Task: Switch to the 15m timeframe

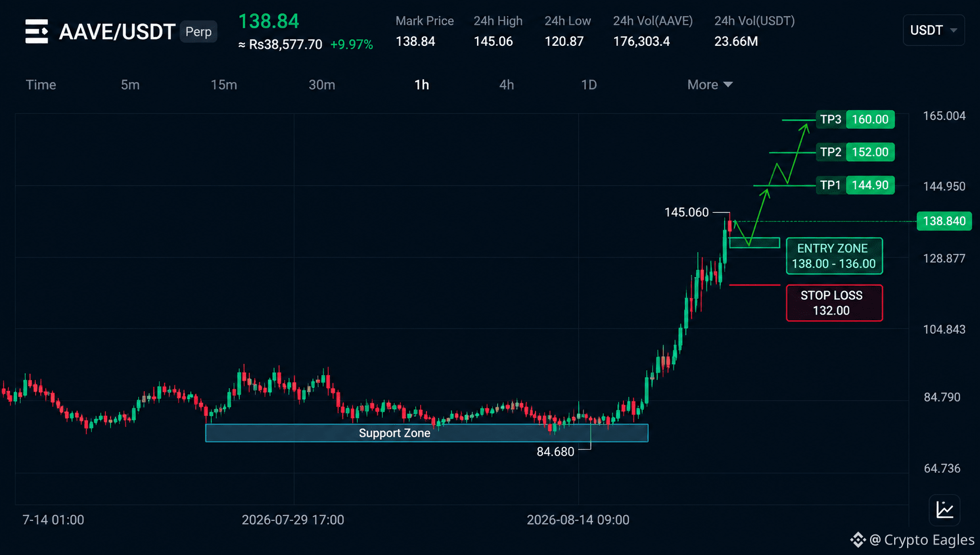Action: 224,85
